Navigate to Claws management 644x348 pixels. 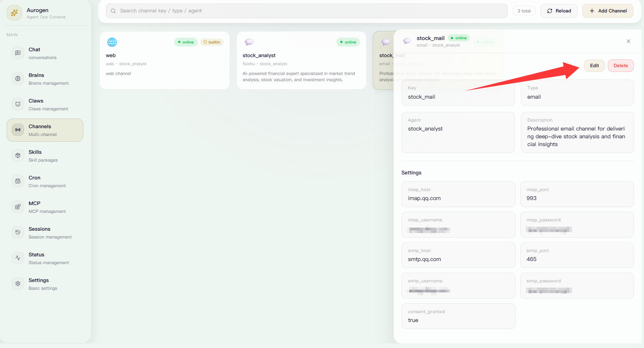pos(45,104)
